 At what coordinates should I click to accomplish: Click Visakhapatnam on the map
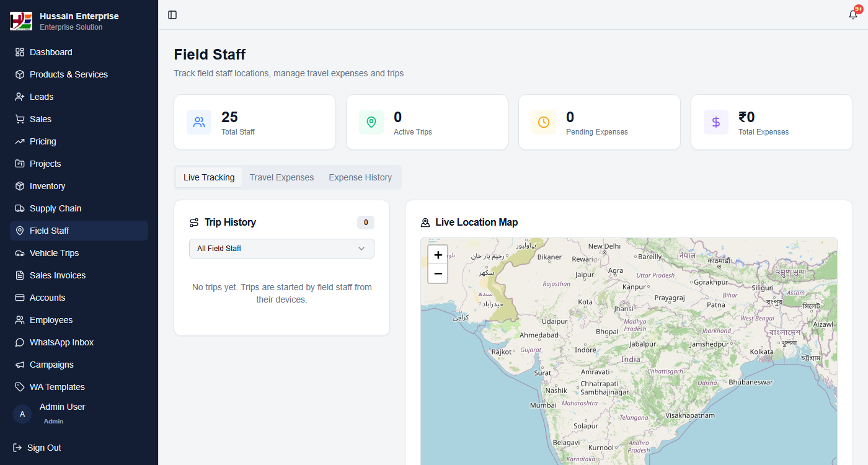[x=690, y=415]
